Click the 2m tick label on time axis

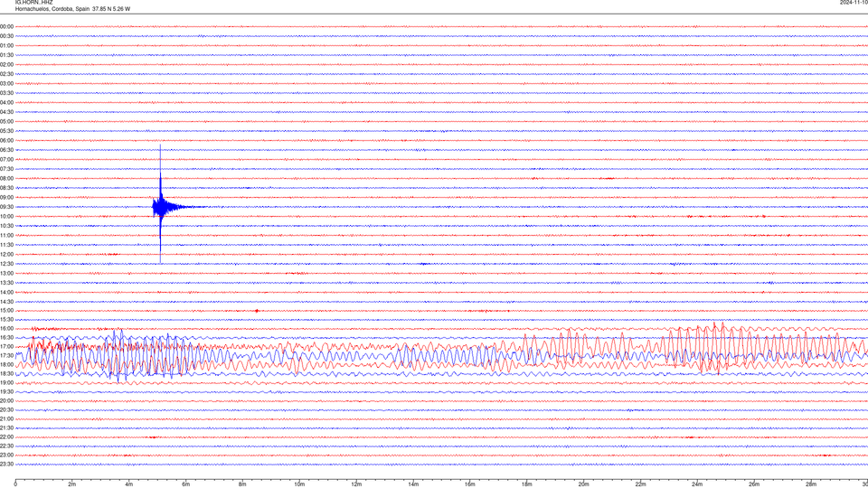72,484
